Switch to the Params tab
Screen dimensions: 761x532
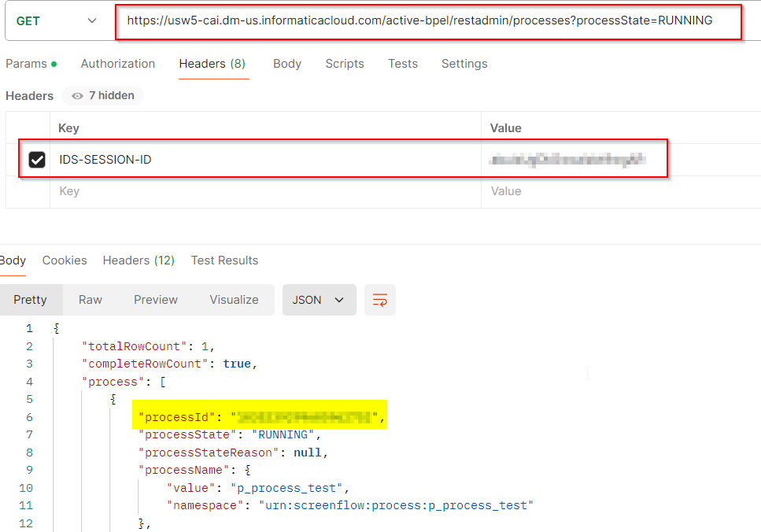[x=31, y=64]
